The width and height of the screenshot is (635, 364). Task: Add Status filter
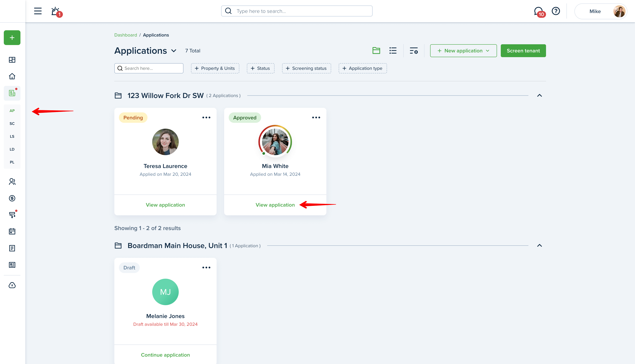point(260,68)
